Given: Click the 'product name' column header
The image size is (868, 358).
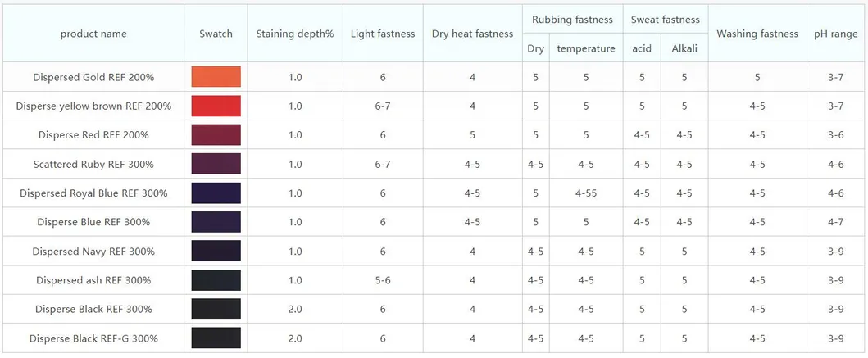Looking at the screenshot, I should coord(93,34).
